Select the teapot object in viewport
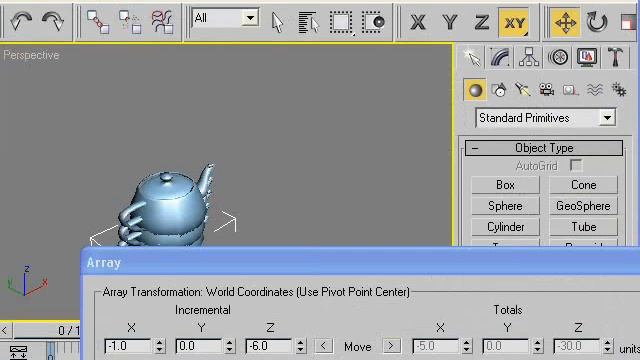 point(169,204)
